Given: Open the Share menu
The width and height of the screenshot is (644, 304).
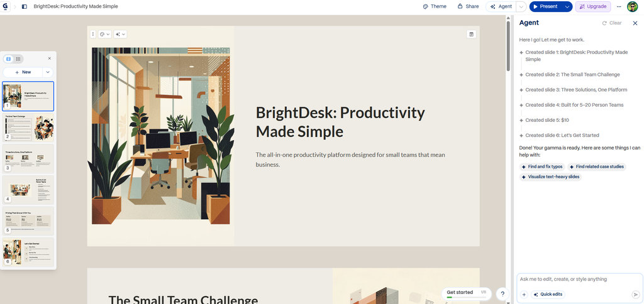Looking at the screenshot, I should [x=468, y=6].
